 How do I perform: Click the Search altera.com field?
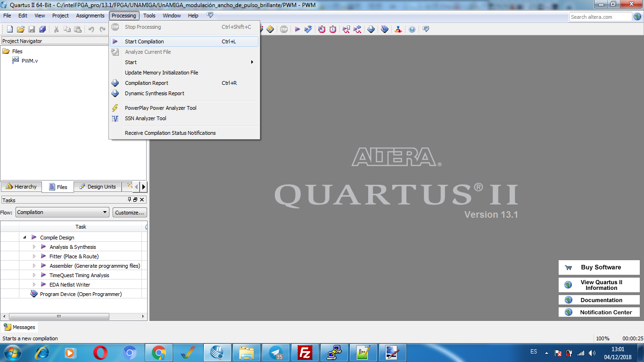600,17
